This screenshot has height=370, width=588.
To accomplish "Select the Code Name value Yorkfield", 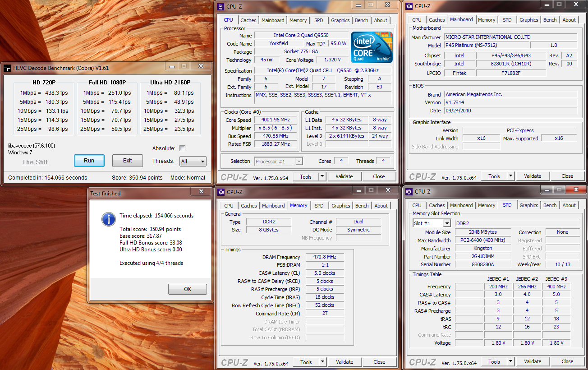I will [x=279, y=43].
